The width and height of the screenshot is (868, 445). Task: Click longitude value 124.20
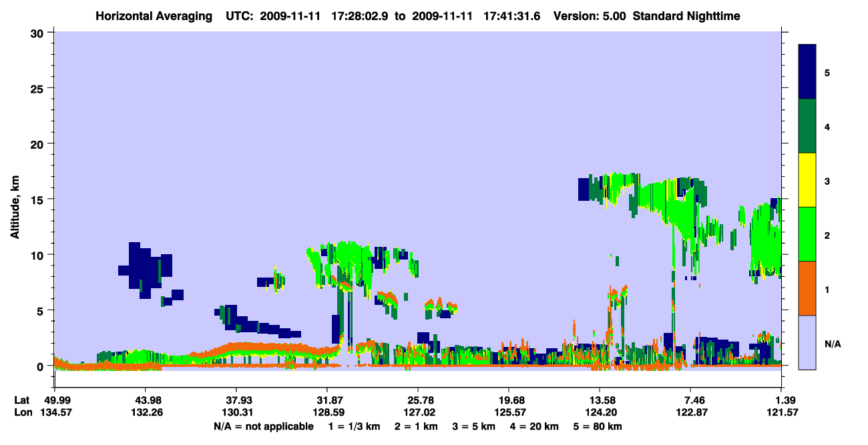[600, 412]
